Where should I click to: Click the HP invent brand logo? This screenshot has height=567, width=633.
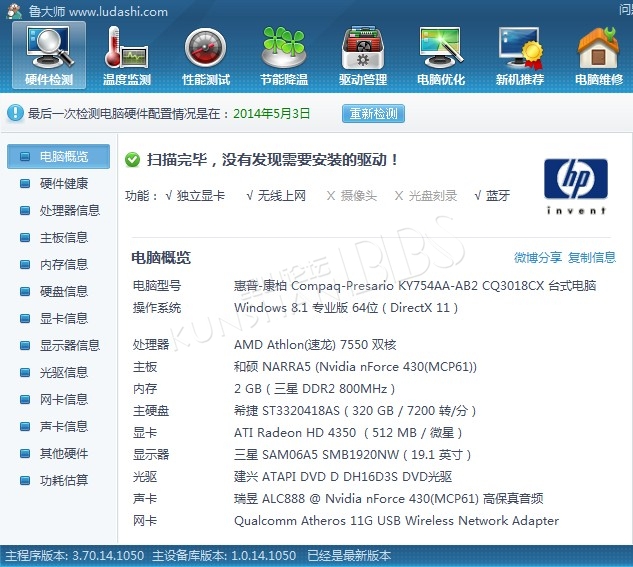pyautogui.click(x=576, y=186)
